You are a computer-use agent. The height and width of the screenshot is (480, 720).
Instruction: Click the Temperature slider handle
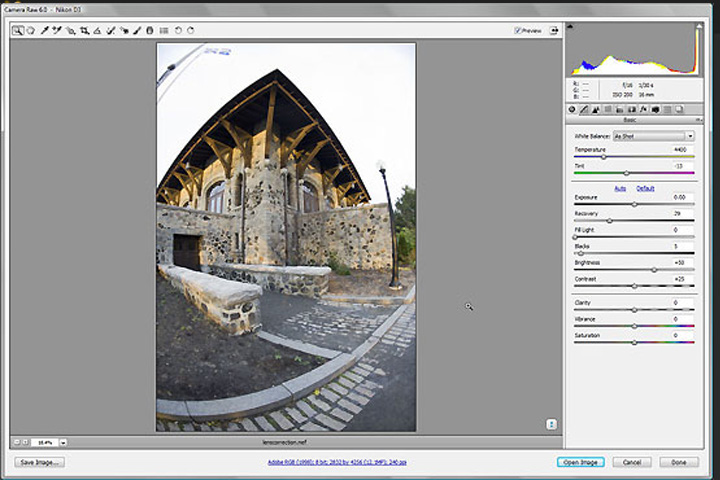[x=604, y=157]
